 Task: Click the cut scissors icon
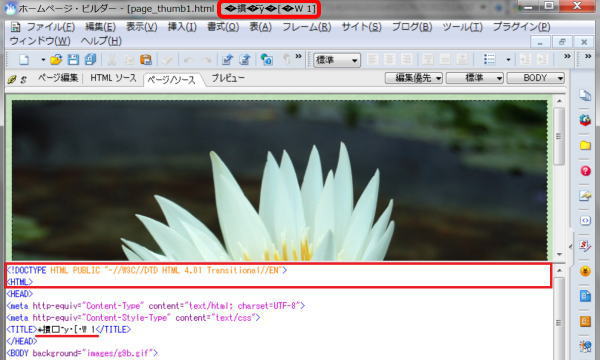[x=111, y=60]
